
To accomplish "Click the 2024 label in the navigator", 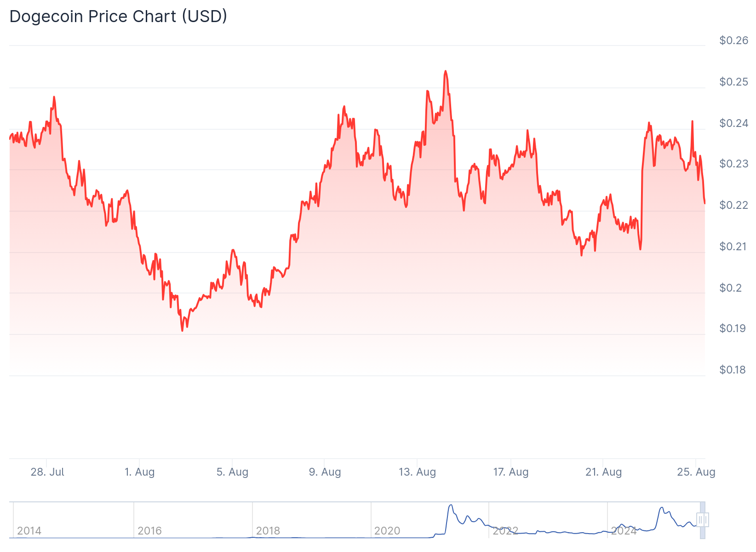I will 624,531.
